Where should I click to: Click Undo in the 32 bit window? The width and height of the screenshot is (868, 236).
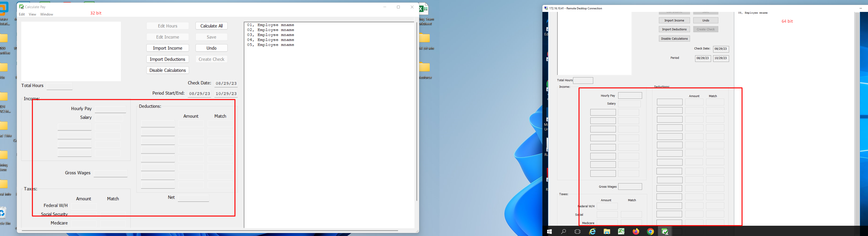point(212,48)
